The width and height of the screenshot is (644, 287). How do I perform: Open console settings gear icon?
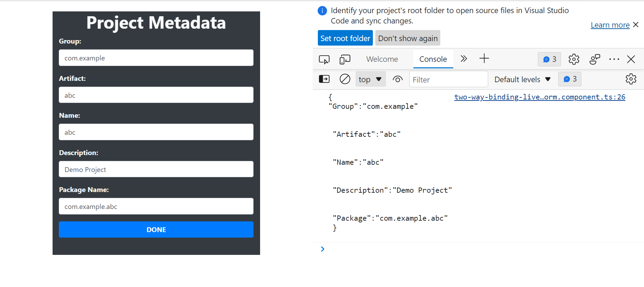pyautogui.click(x=631, y=79)
